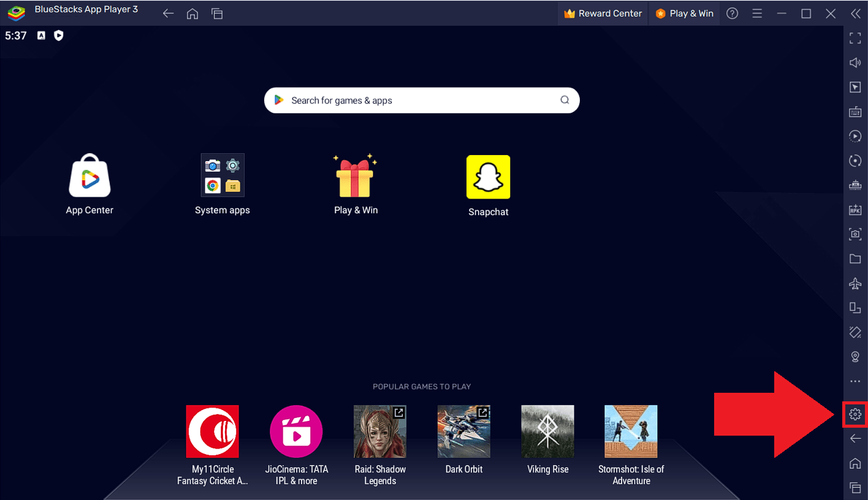Open the hamburger menu near window controls
Screen dimensions: 868x500
click(x=757, y=13)
